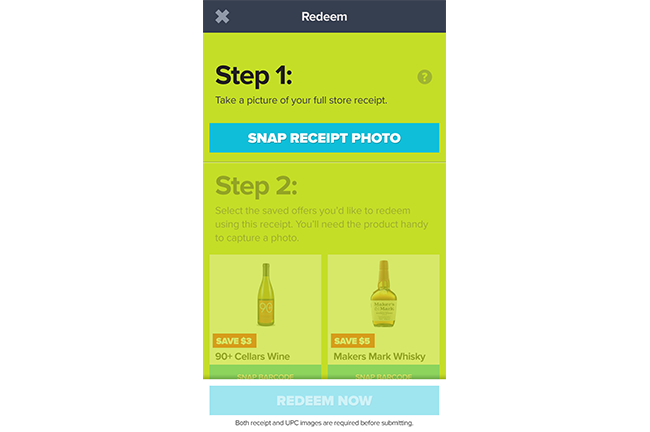
Task: Select the 90+ Cellars Wine offer card
Action: [x=265, y=317]
